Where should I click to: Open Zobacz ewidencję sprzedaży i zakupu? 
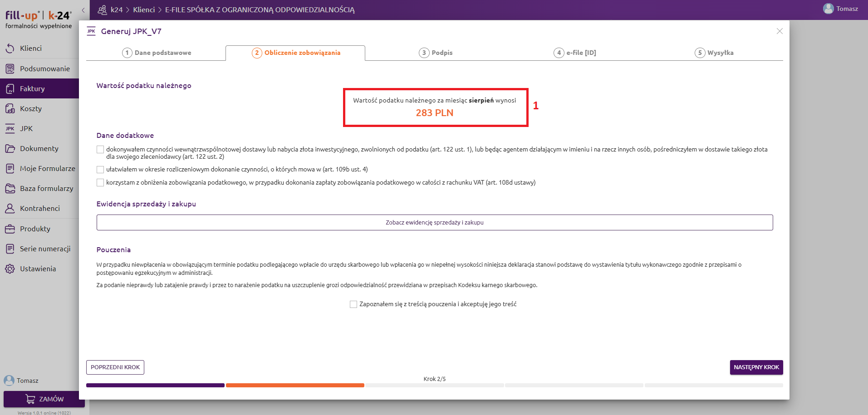coord(434,223)
